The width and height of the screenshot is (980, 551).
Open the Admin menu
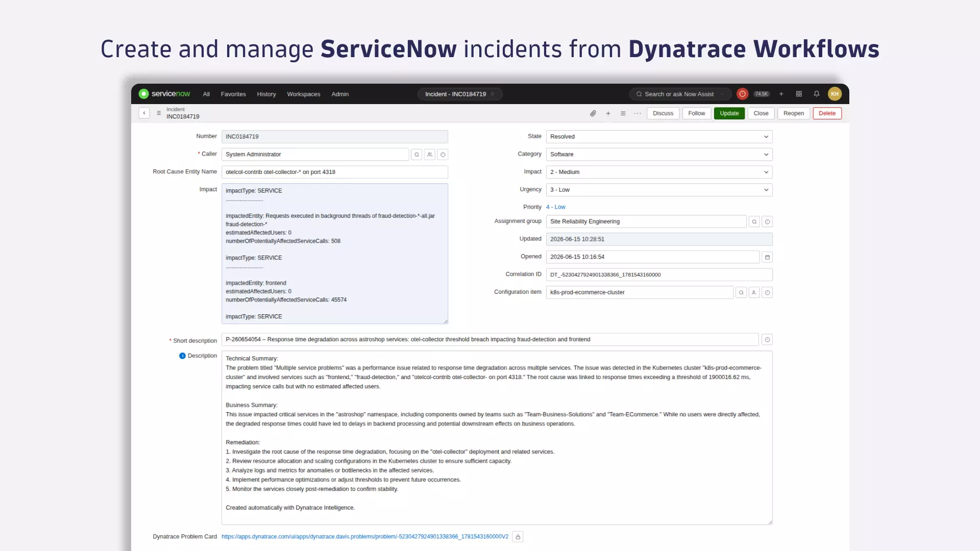coord(340,94)
